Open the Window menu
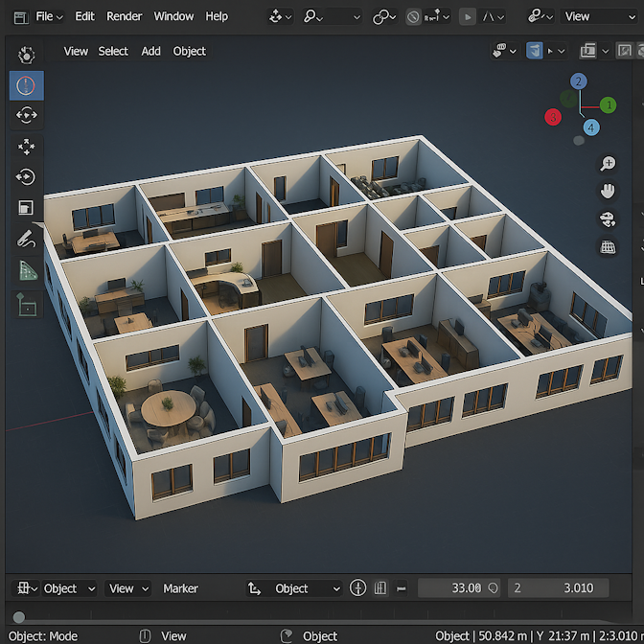The height and width of the screenshot is (644, 644). [x=173, y=16]
